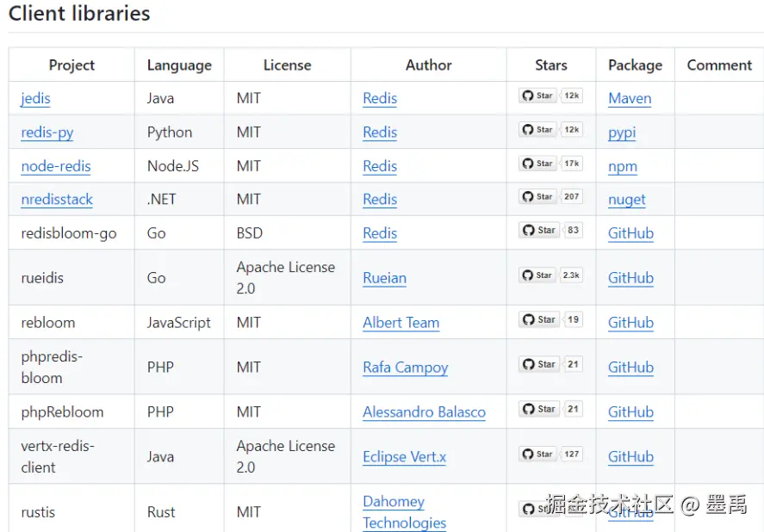Click the GitHub Star button for jedis

tap(538, 96)
